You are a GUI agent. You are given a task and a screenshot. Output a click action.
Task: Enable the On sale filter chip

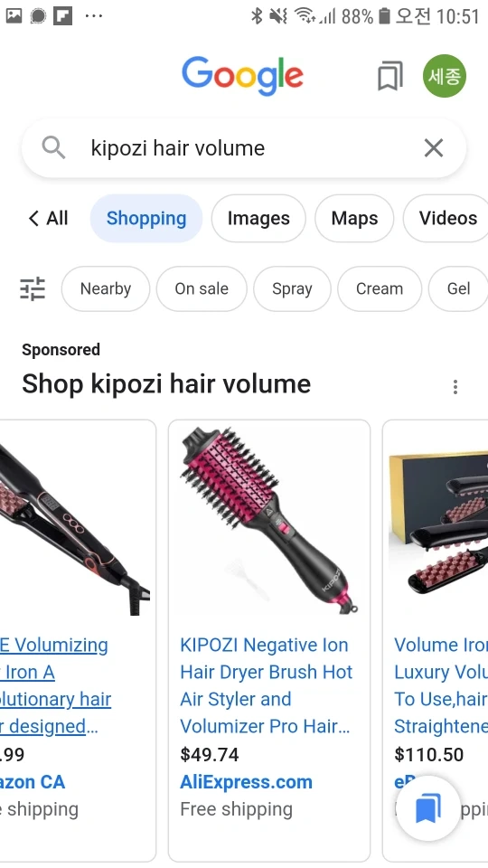point(202,289)
